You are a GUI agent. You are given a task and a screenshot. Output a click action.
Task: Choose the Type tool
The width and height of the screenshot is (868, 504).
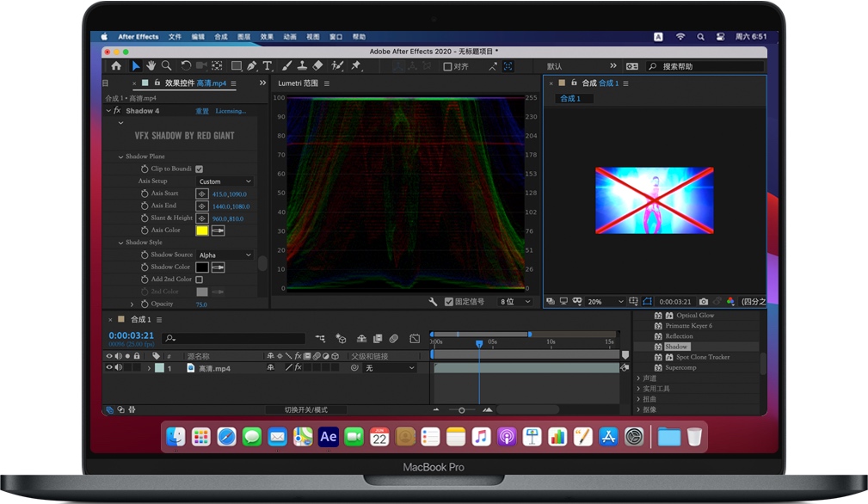coord(267,66)
